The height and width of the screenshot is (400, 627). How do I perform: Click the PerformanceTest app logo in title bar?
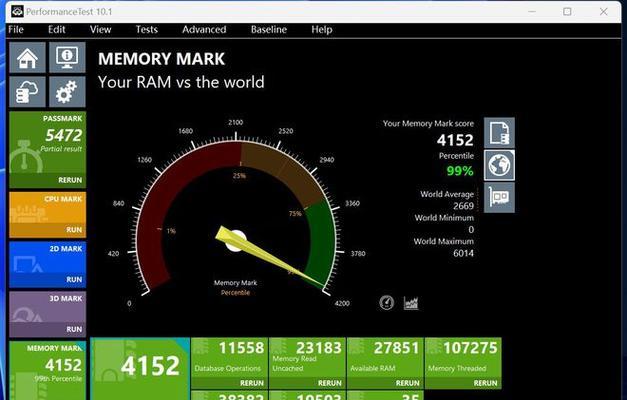tap(17, 11)
